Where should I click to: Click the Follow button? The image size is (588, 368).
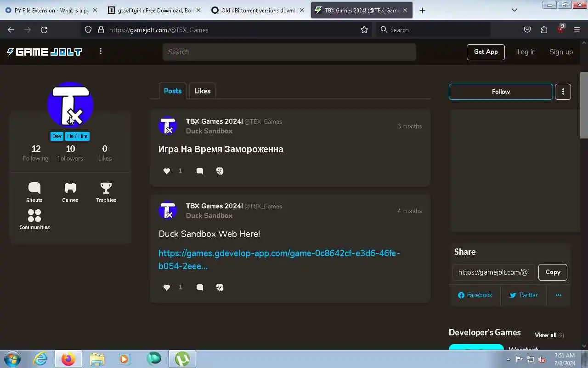point(501,92)
